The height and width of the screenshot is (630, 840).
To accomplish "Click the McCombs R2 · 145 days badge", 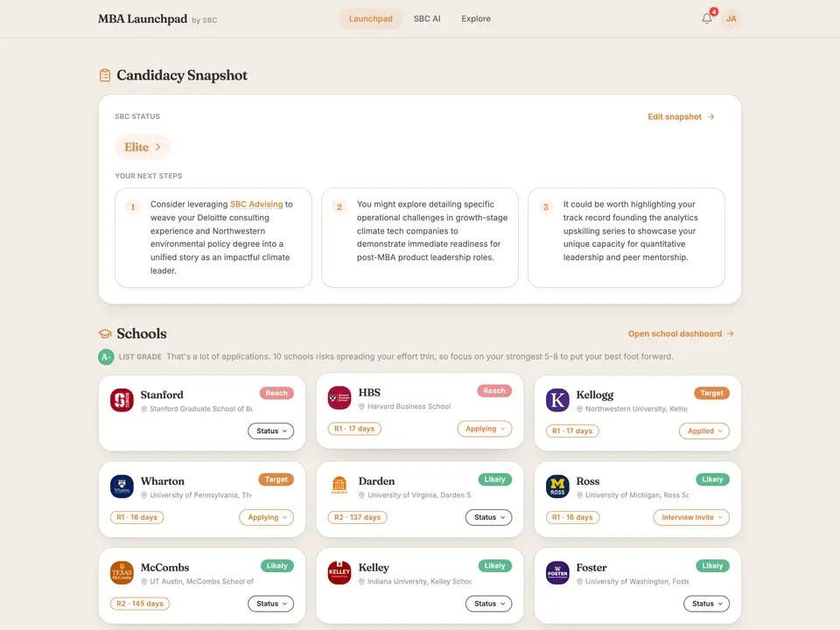I will pyautogui.click(x=140, y=604).
